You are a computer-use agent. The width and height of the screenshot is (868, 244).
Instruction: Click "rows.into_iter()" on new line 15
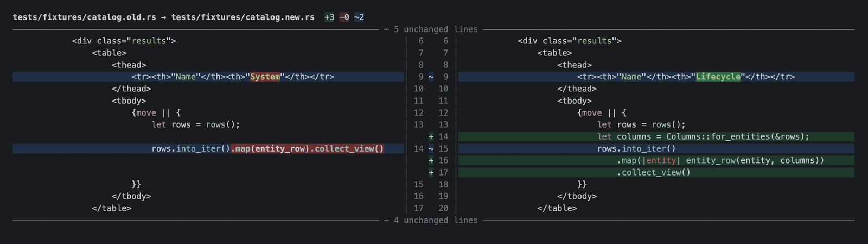[637, 149]
